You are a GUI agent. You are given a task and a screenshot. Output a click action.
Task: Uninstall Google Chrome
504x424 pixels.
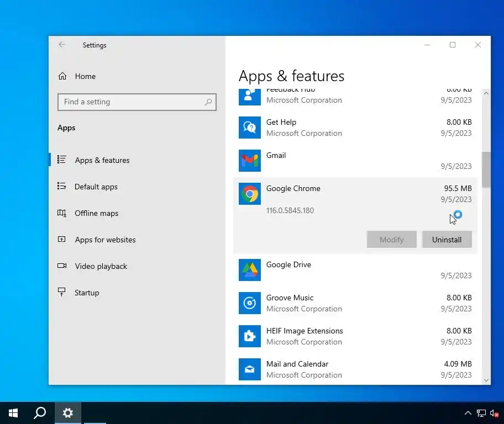(x=447, y=239)
